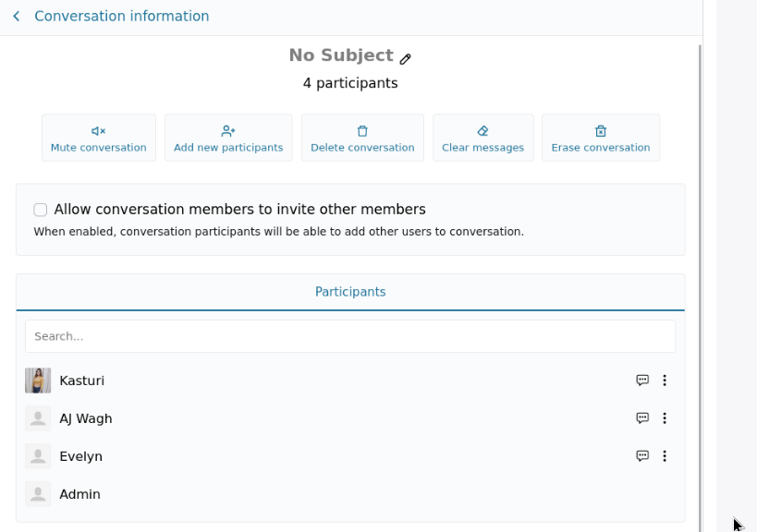Click Kasturi's profile photo thumbnail
The width and height of the screenshot is (757, 532).
(38, 381)
